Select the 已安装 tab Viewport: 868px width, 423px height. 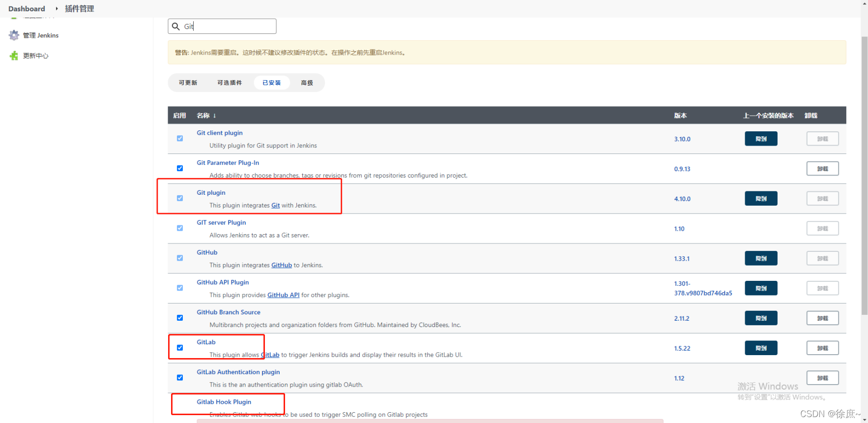[x=271, y=83]
